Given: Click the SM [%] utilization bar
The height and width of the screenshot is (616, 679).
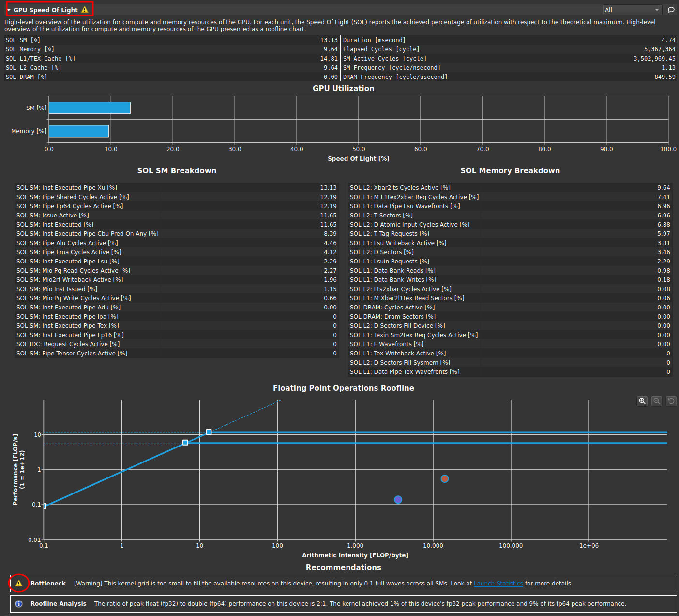Looking at the screenshot, I should (90, 108).
